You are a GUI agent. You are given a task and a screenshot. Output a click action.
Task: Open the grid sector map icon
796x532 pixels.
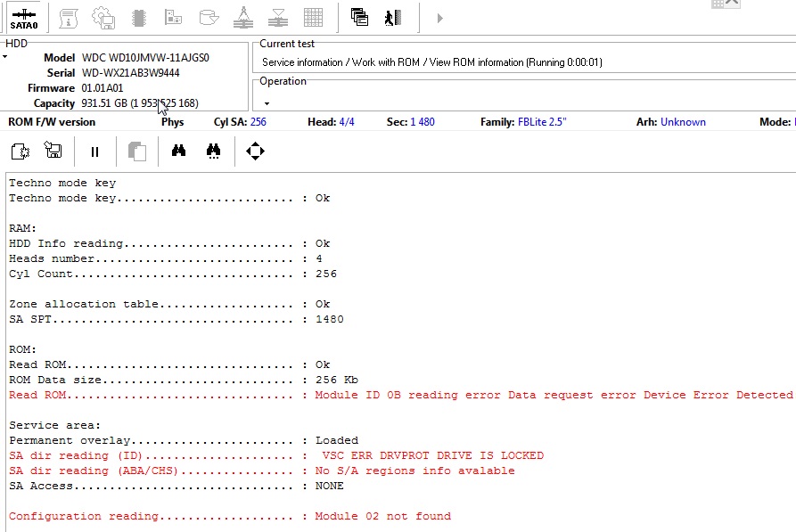click(313, 18)
